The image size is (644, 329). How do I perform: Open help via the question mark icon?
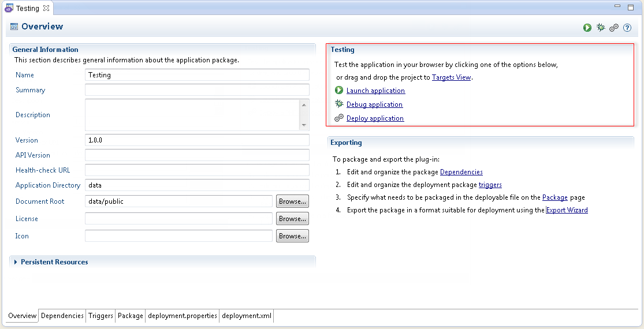pyautogui.click(x=627, y=28)
